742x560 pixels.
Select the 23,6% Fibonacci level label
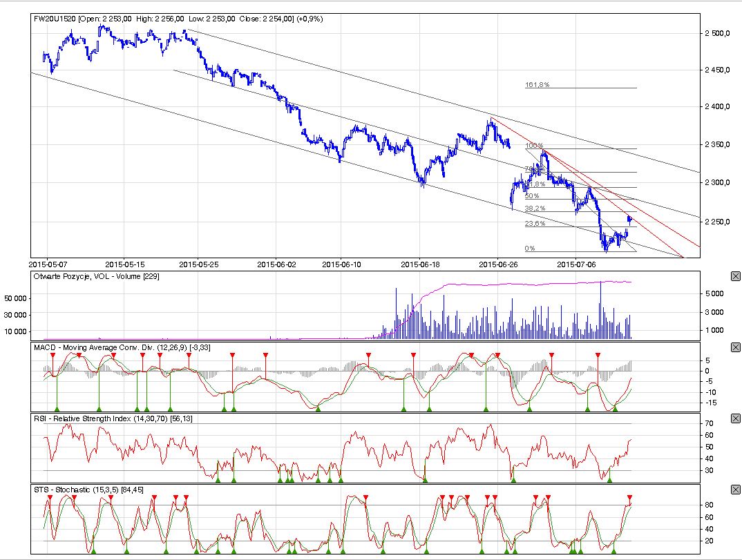[x=535, y=223]
